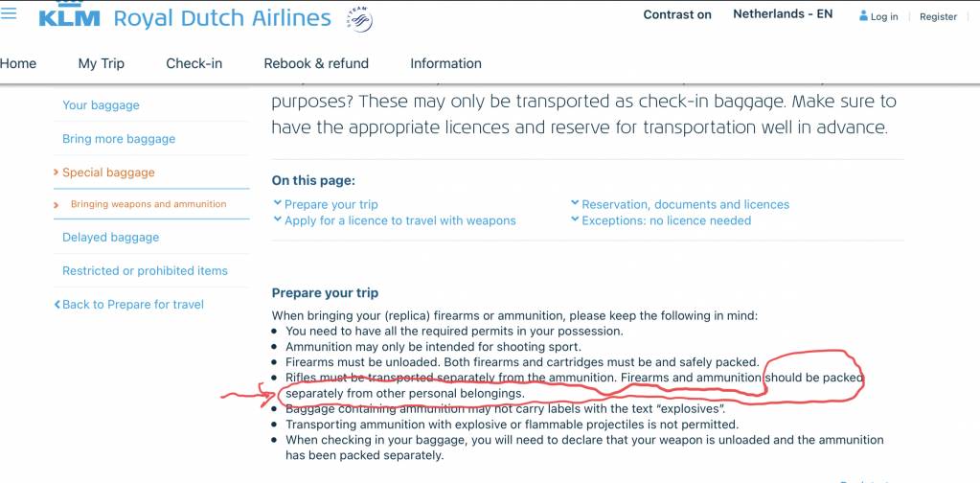Go Back to Prepare for travel

128,305
